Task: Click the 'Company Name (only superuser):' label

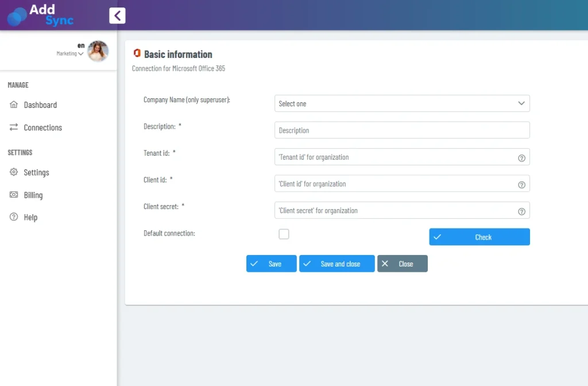Action: click(x=187, y=100)
